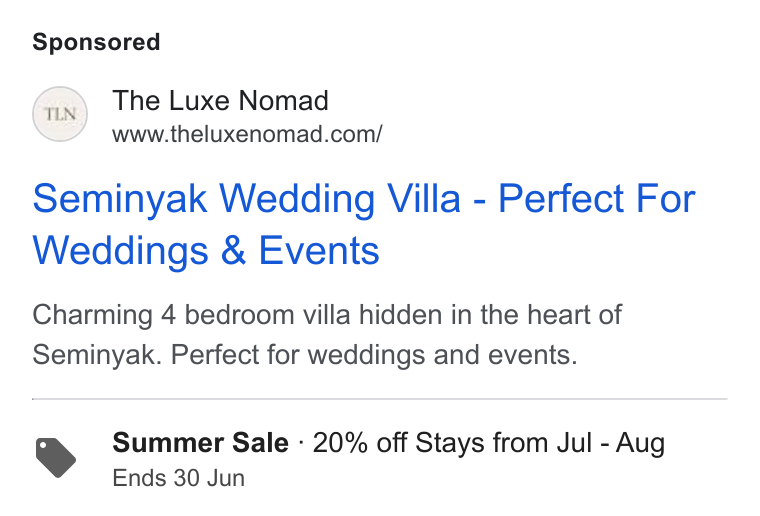
Task: Click the Sponsored label
Action: [x=96, y=42]
